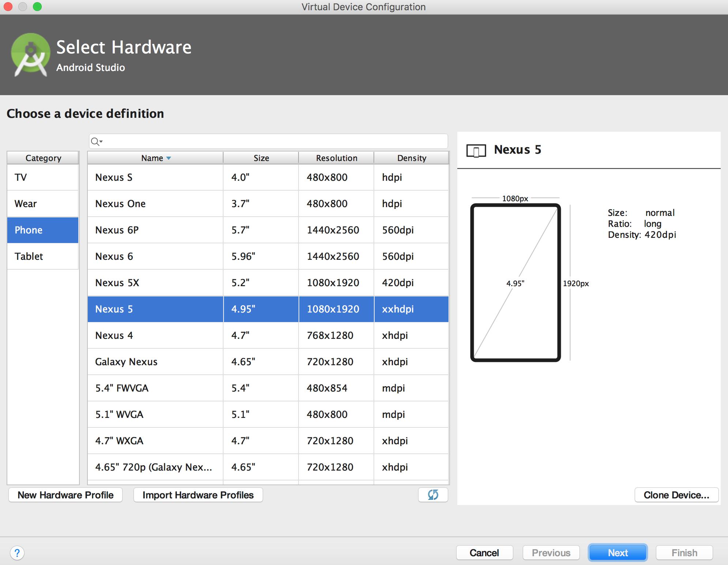Click the Android Studio logo icon
Screen dimensions: 728x565
coord(31,55)
